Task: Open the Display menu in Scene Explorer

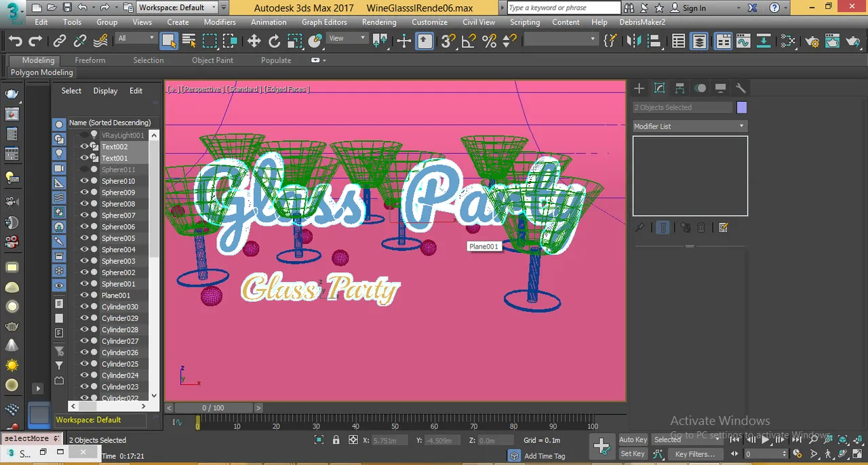Action: [x=105, y=91]
